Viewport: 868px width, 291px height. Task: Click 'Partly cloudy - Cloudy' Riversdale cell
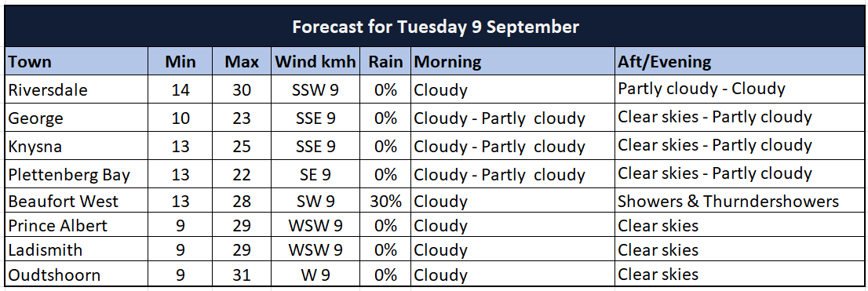[740, 89]
